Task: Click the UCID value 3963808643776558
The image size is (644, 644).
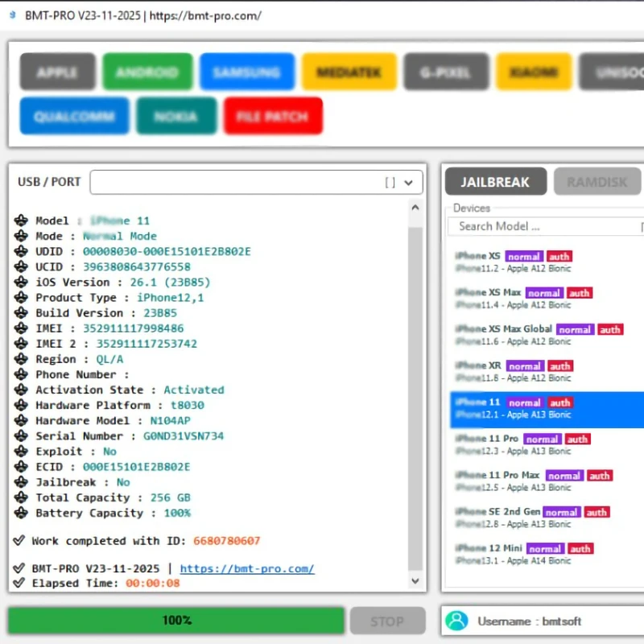Action: [137, 267]
